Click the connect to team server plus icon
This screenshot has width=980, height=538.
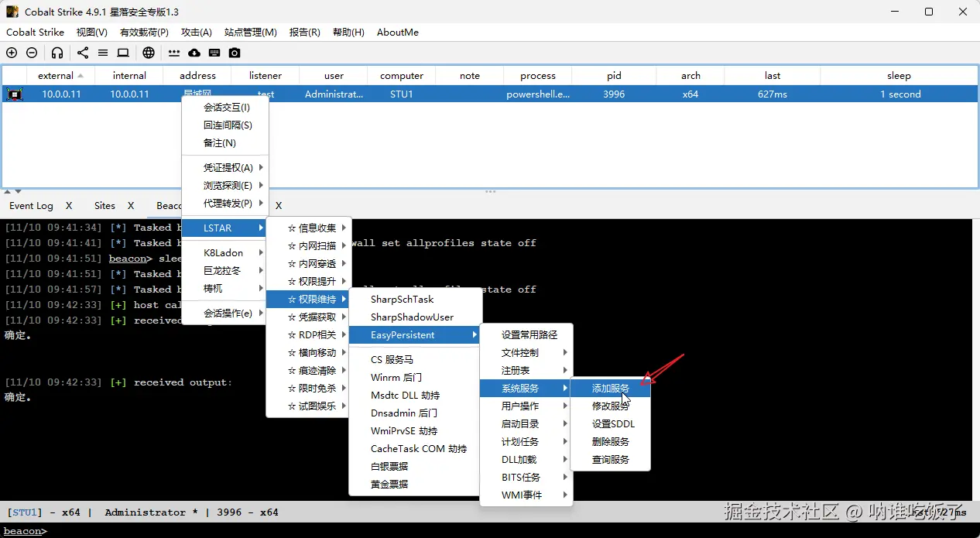12,53
